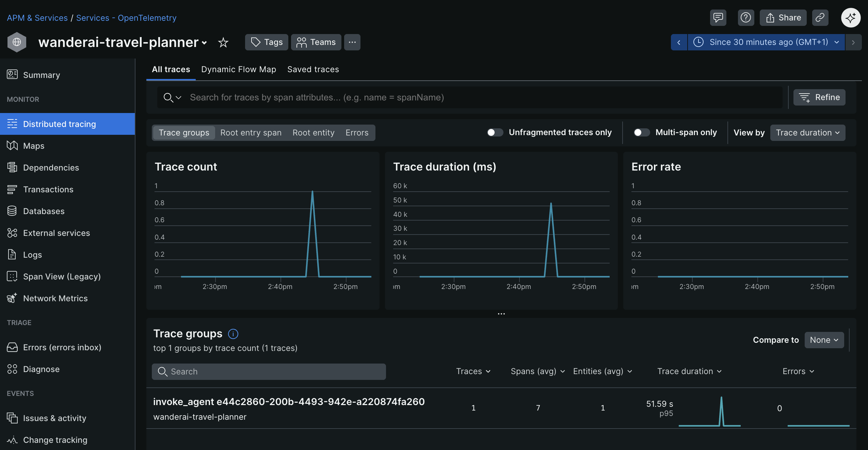Click the favorite star icon
This screenshot has width=868, height=450.
tap(223, 42)
